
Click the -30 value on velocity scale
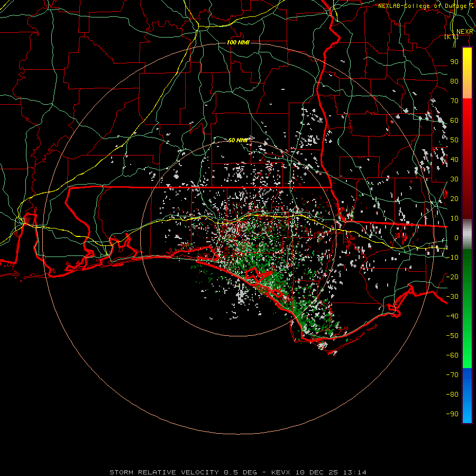coord(452,296)
